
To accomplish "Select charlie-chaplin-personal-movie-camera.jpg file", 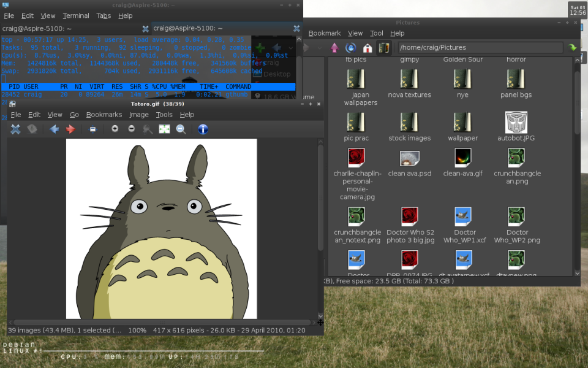I will point(356,158).
